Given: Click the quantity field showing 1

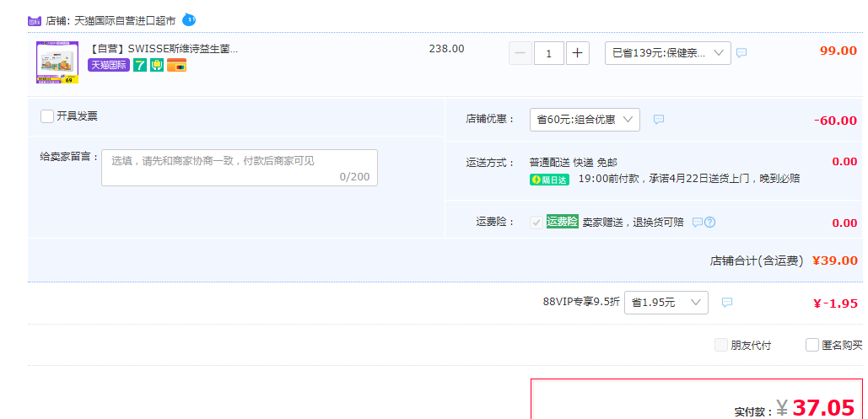Looking at the screenshot, I should pyautogui.click(x=549, y=53).
